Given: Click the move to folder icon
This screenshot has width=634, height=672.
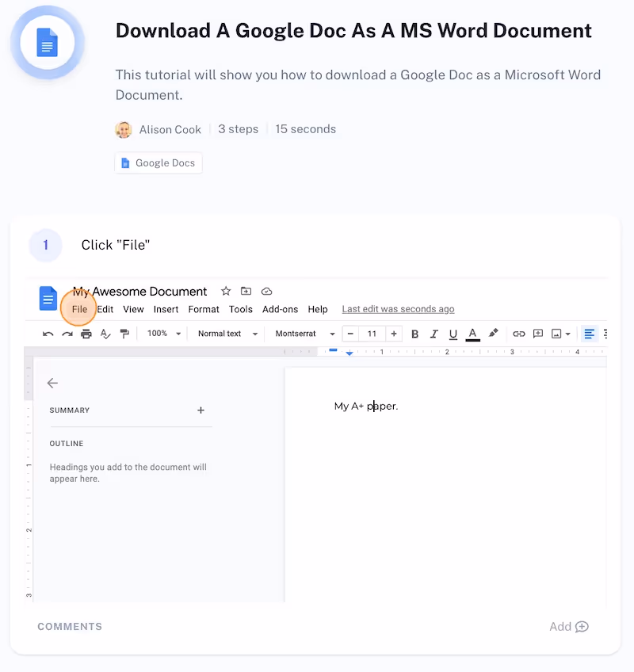Looking at the screenshot, I should (x=246, y=291).
